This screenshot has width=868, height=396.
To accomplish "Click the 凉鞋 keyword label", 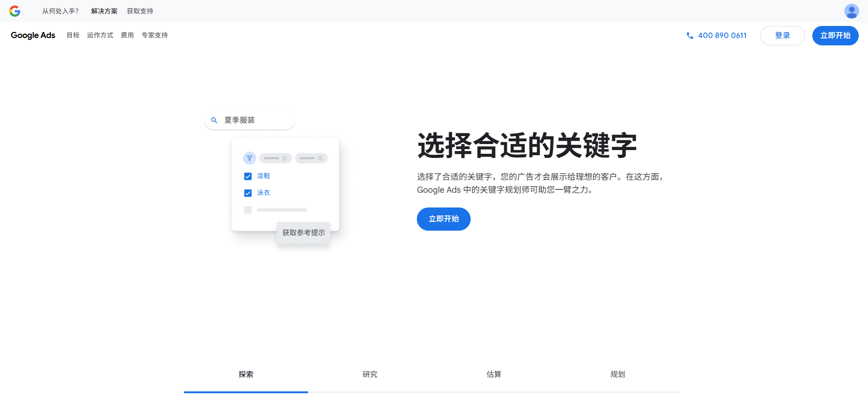I will point(264,176).
